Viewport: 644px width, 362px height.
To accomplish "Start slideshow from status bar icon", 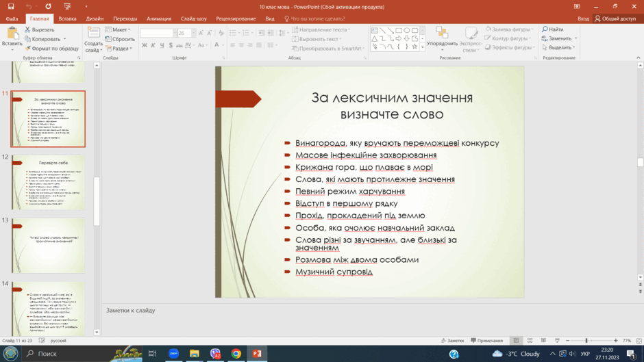I will click(x=558, y=341).
